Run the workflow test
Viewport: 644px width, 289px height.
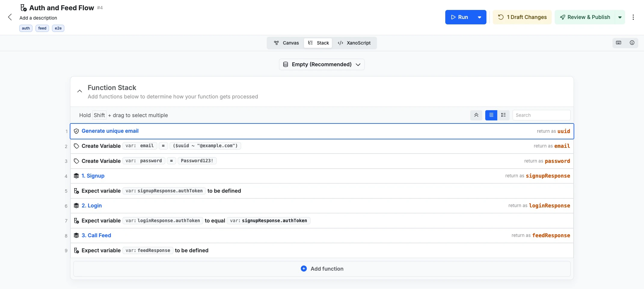click(x=459, y=17)
